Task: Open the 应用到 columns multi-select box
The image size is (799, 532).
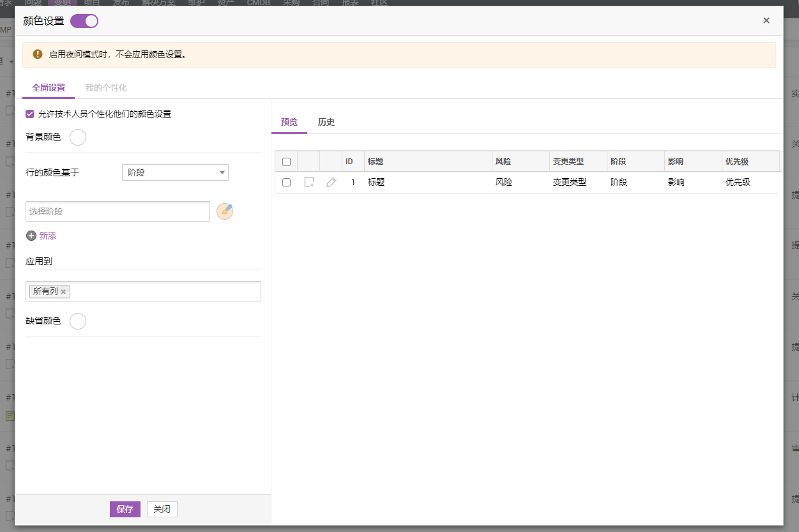Action: click(165, 291)
